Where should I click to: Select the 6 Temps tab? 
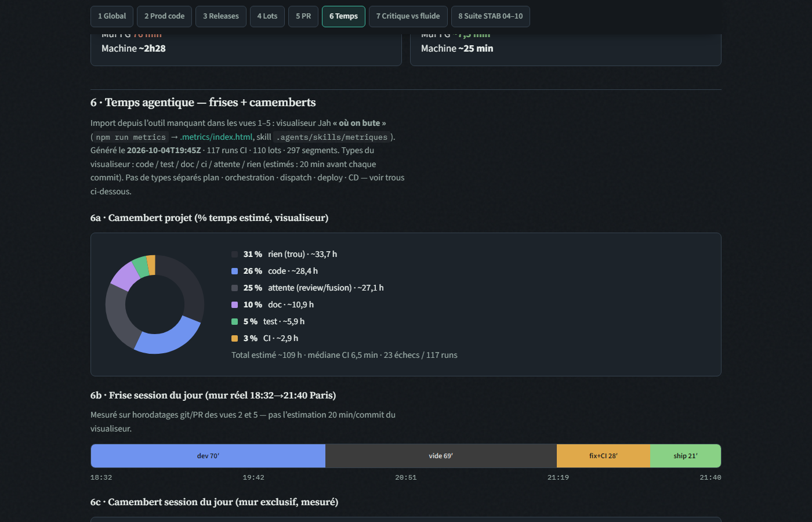343,16
